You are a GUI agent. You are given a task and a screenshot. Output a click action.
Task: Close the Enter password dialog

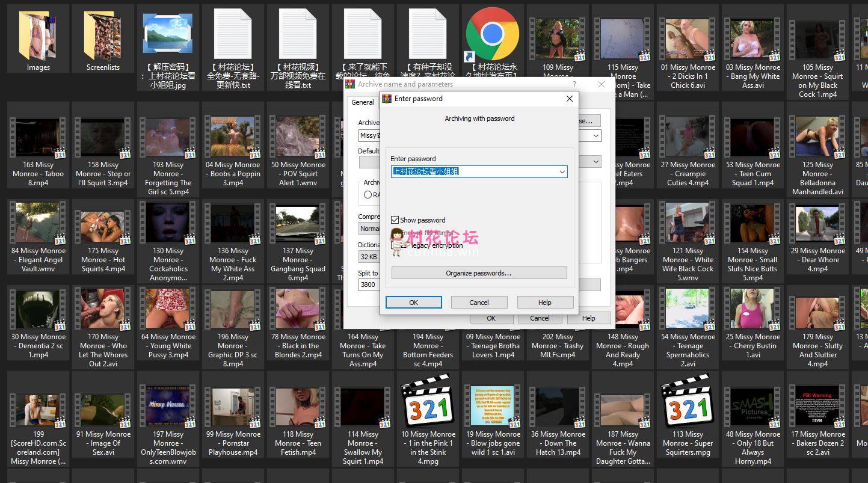(569, 99)
